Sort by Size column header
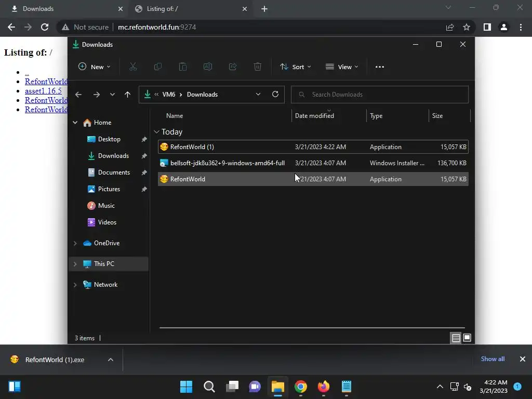 (449, 116)
